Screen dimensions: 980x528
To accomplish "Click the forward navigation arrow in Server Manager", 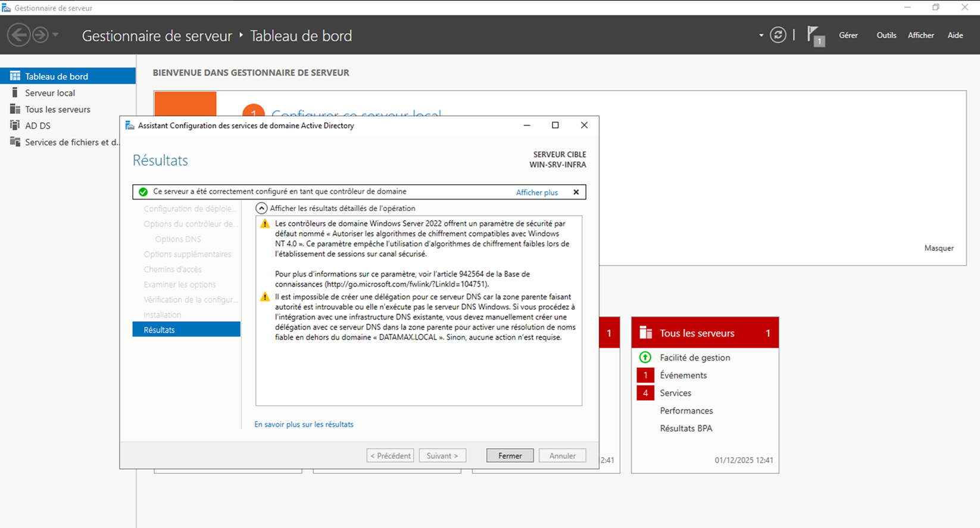I will tap(40, 35).
